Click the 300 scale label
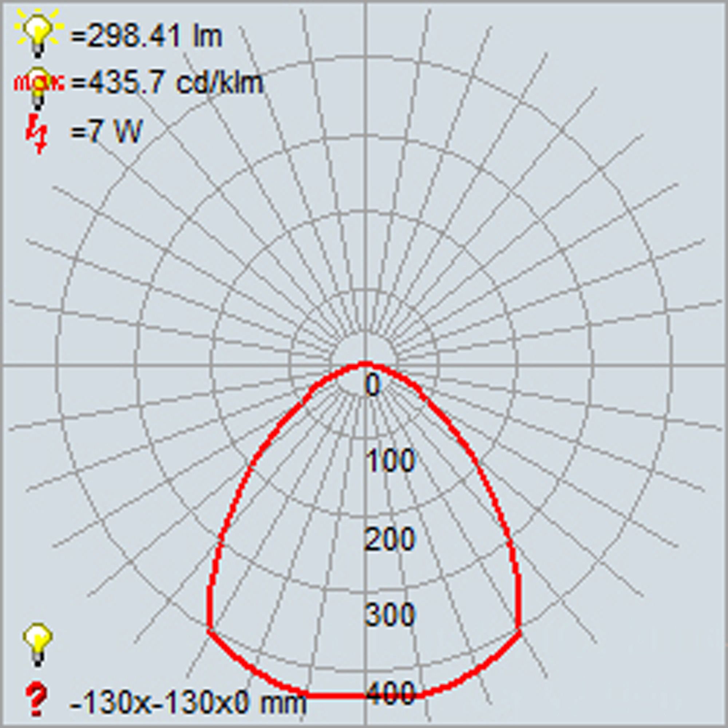 pos(389,614)
